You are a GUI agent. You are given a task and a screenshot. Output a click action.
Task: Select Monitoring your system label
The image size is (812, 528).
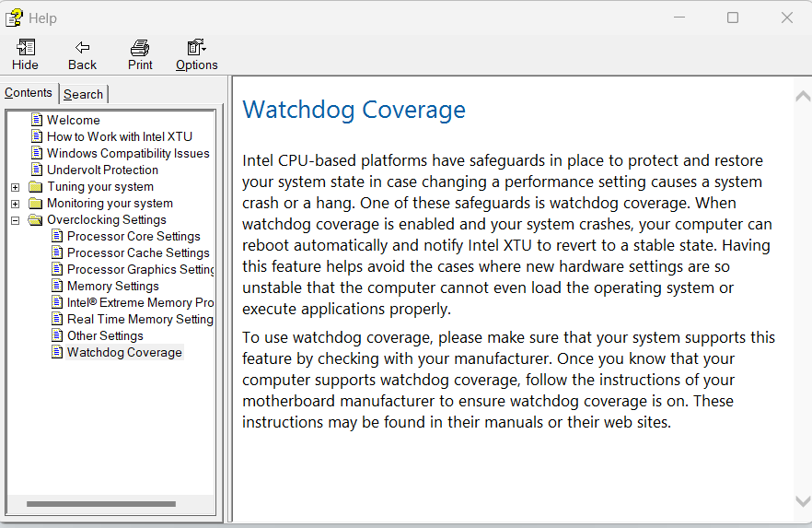[x=110, y=203]
